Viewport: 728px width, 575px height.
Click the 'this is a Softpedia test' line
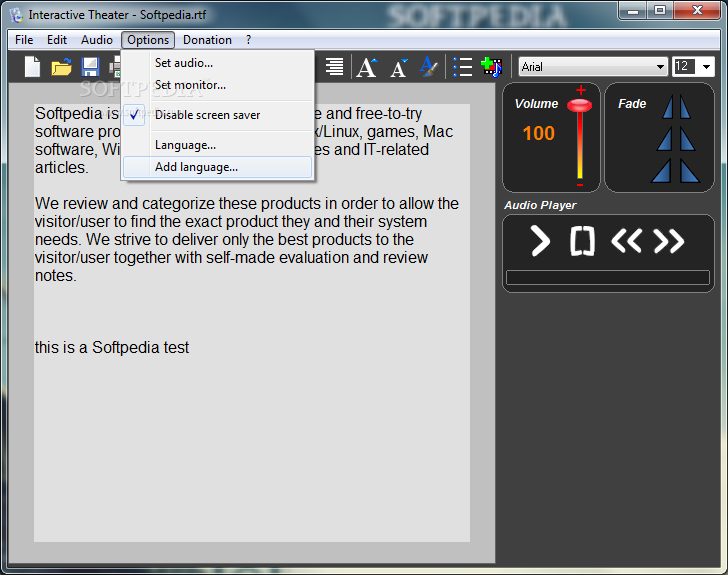(x=112, y=347)
